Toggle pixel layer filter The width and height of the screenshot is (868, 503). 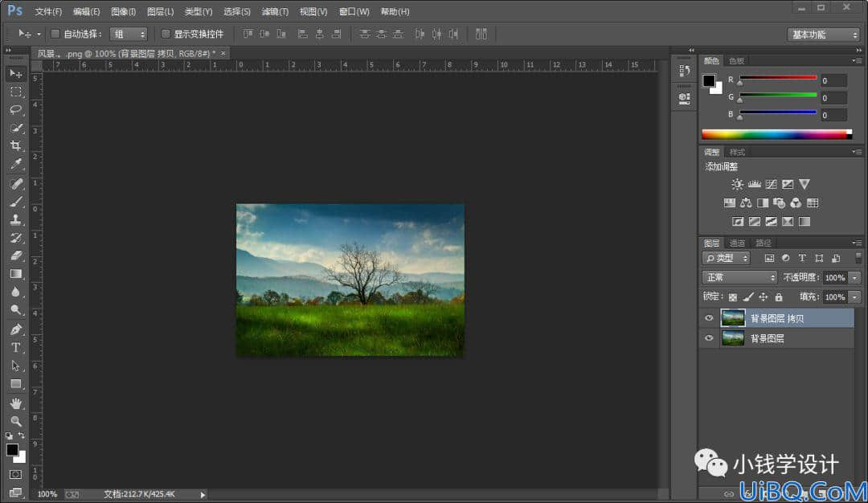click(769, 259)
